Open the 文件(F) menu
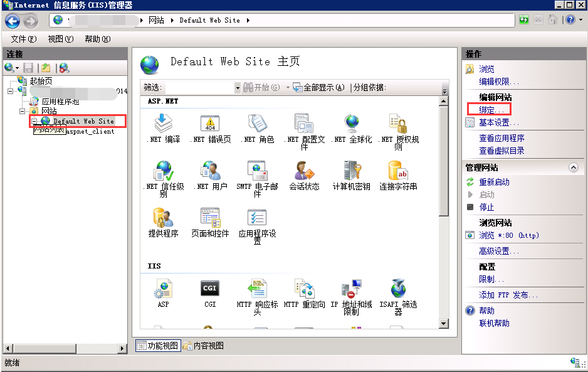588x372 pixels. [24, 39]
